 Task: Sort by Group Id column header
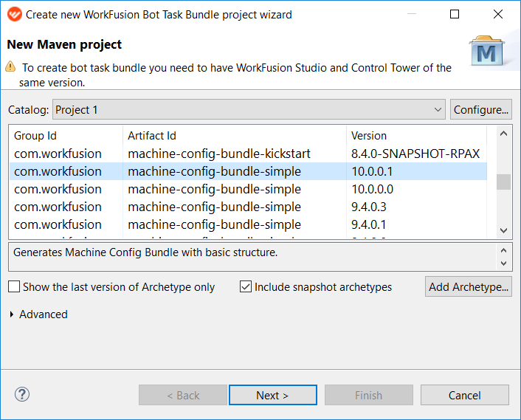click(66, 136)
